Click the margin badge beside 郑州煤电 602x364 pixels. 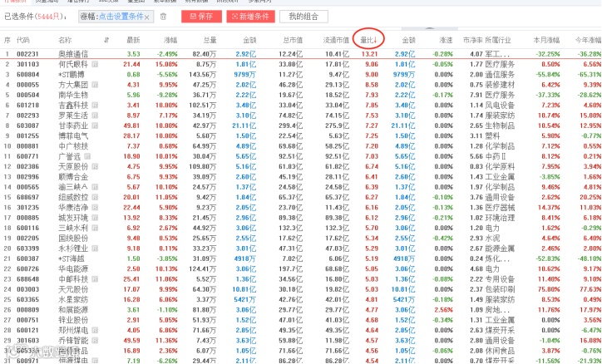coord(95,330)
